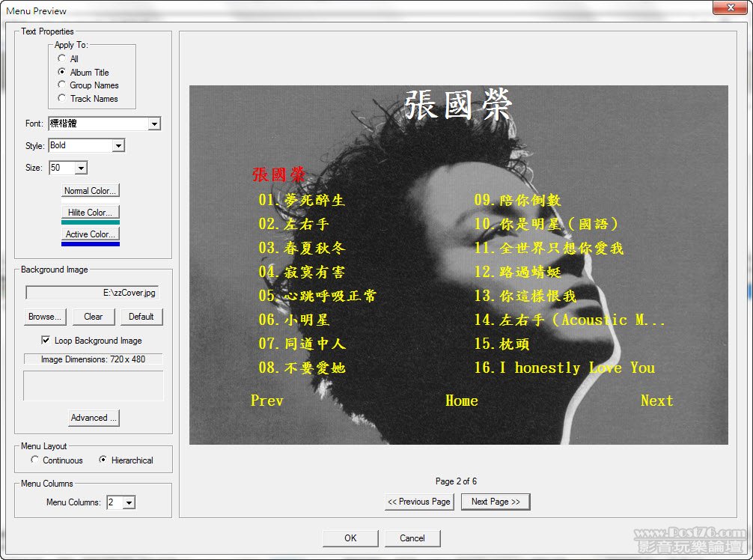Screen dimensions: 753x560
Task: Select track 12.路過蜻蜓
Action: click(x=518, y=272)
